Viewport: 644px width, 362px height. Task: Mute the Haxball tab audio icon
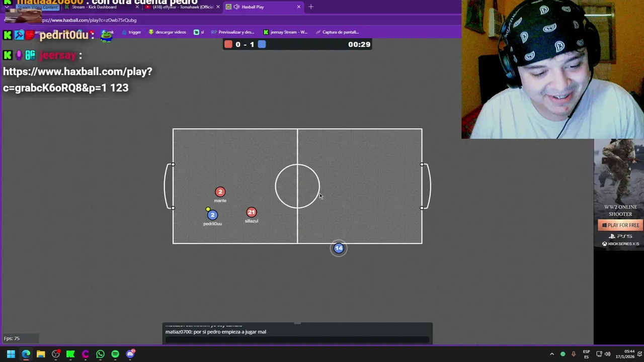click(236, 7)
